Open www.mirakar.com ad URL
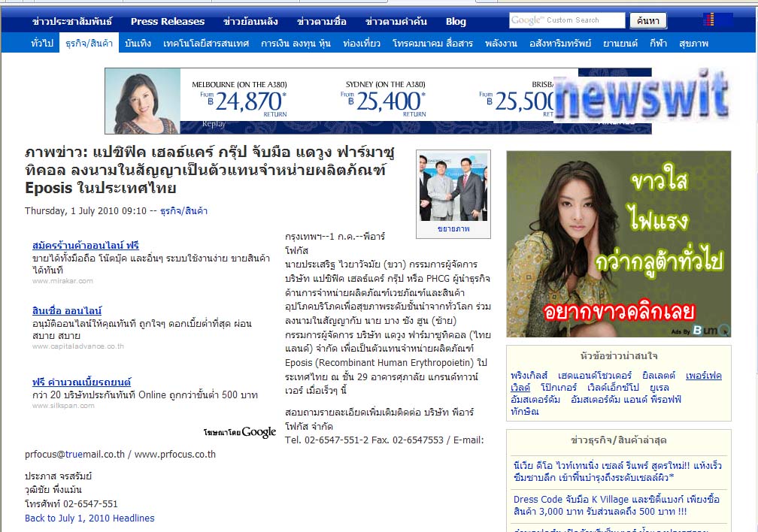This screenshot has width=758, height=532. point(62,281)
